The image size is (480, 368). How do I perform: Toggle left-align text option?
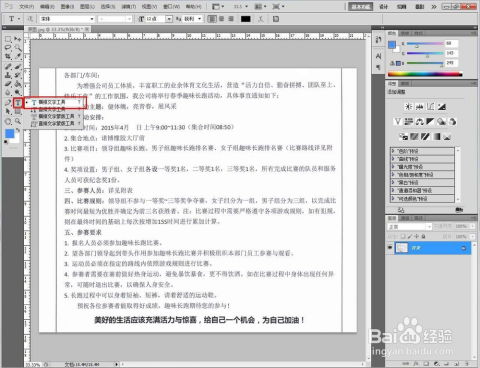point(212,19)
